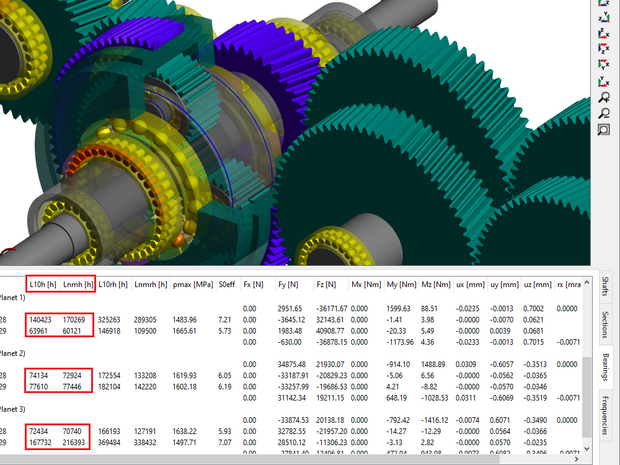The width and height of the screenshot is (620, 465).
Task: Click the Lnmh [h] column header
Action: (77, 284)
